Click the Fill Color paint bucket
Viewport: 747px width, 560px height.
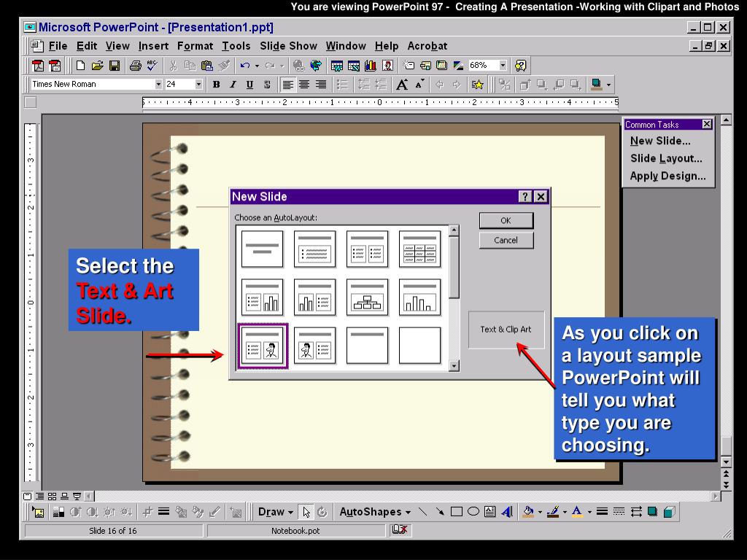528,512
